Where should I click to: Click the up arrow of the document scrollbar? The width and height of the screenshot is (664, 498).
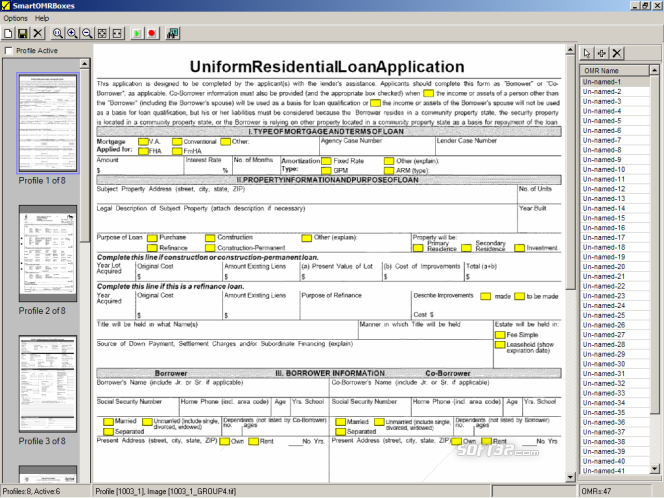570,50
